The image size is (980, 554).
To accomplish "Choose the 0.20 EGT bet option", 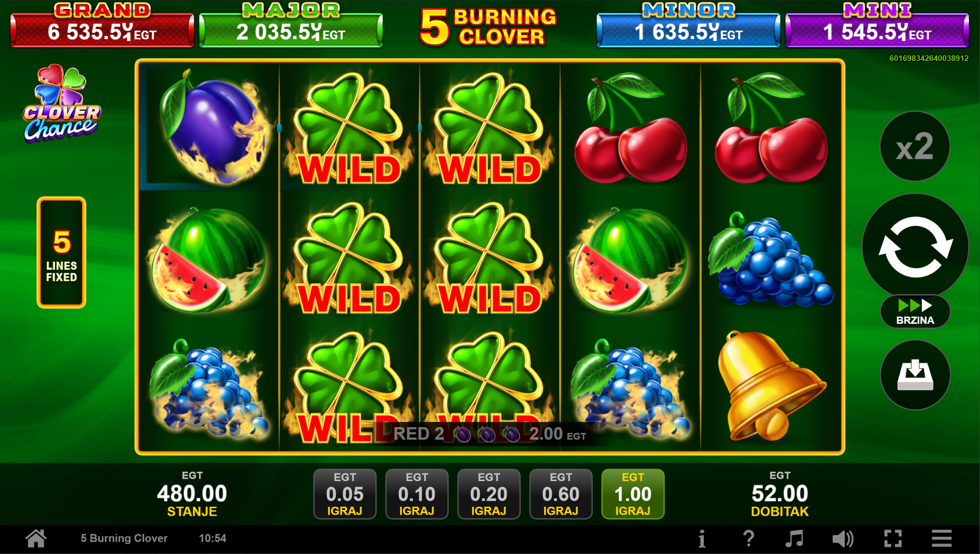I will point(489,494).
